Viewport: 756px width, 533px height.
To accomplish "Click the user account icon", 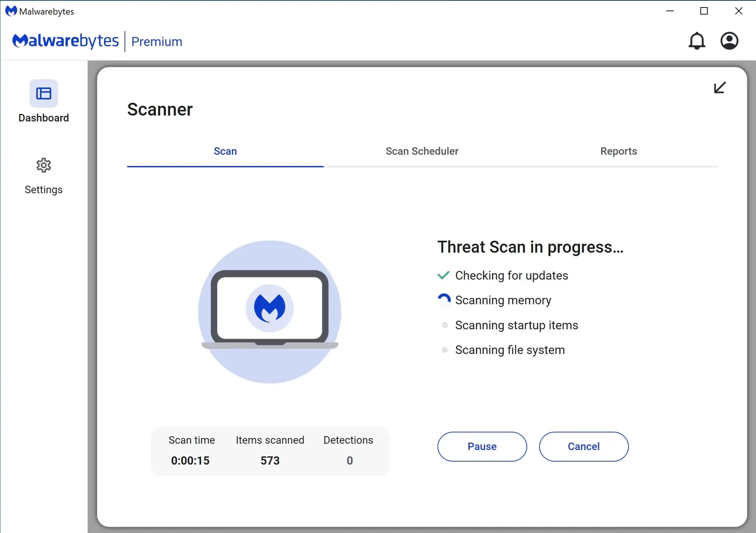I will click(729, 40).
